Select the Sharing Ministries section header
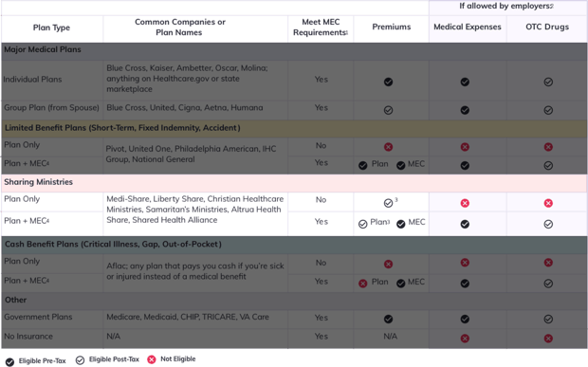 tap(294, 183)
